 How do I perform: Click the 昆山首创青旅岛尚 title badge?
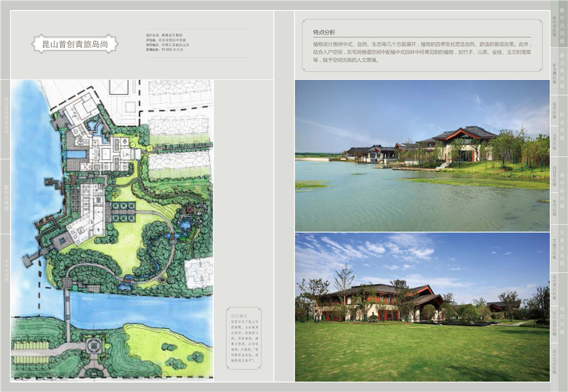point(76,44)
